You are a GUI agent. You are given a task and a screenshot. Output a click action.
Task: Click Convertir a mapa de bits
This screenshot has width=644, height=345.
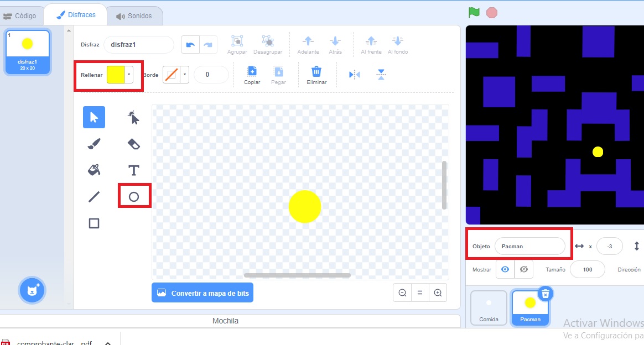pos(202,292)
